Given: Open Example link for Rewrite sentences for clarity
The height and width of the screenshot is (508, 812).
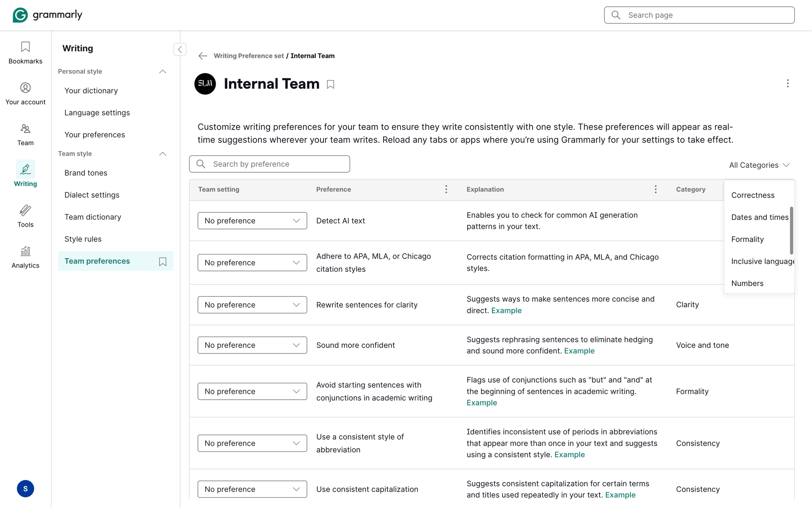Looking at the screenshot, I should (506, 310).
